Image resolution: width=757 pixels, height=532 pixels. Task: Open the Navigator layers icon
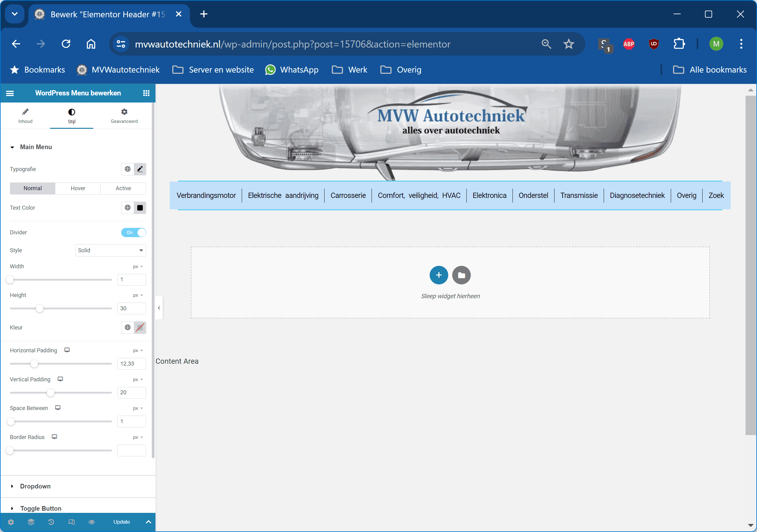pos(31,522)
